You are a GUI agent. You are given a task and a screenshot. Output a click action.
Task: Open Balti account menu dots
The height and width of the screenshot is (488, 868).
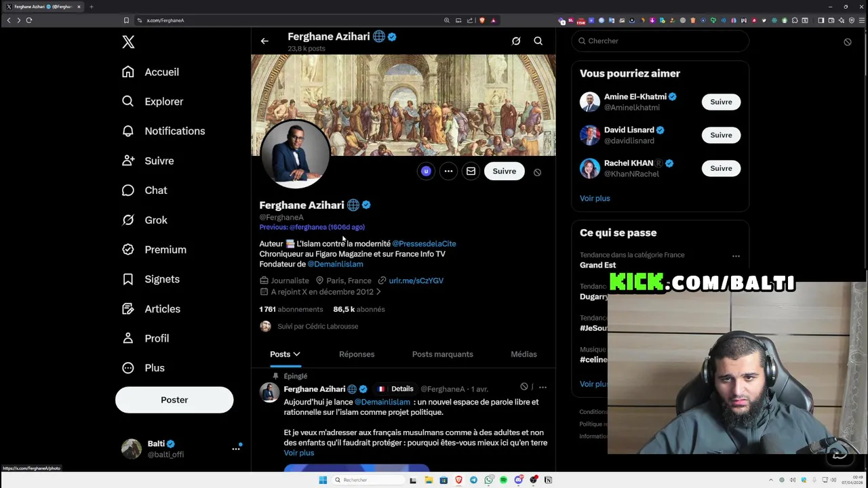[236, 449]
